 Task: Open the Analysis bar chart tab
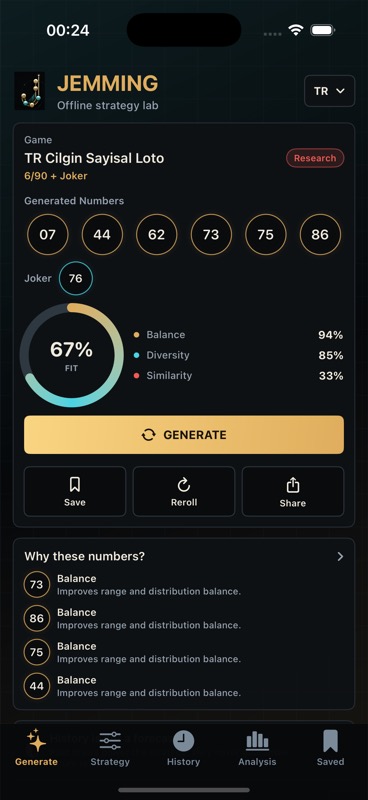coord(257,748)
